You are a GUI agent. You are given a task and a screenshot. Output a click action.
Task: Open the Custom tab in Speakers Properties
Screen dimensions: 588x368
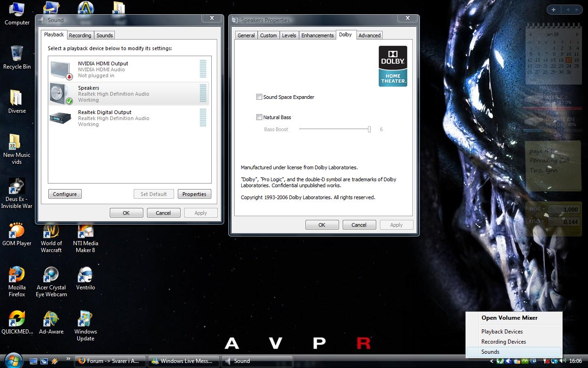268,35
